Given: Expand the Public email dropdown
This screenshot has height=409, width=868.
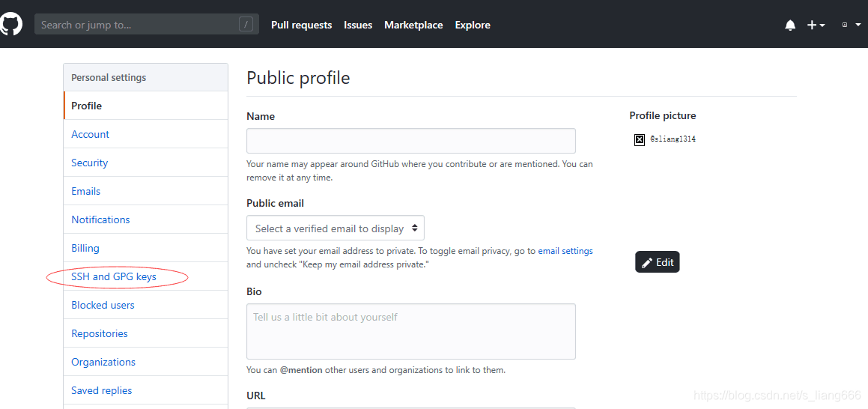Looking at the screenshot, I should click(x=336, y=228).
